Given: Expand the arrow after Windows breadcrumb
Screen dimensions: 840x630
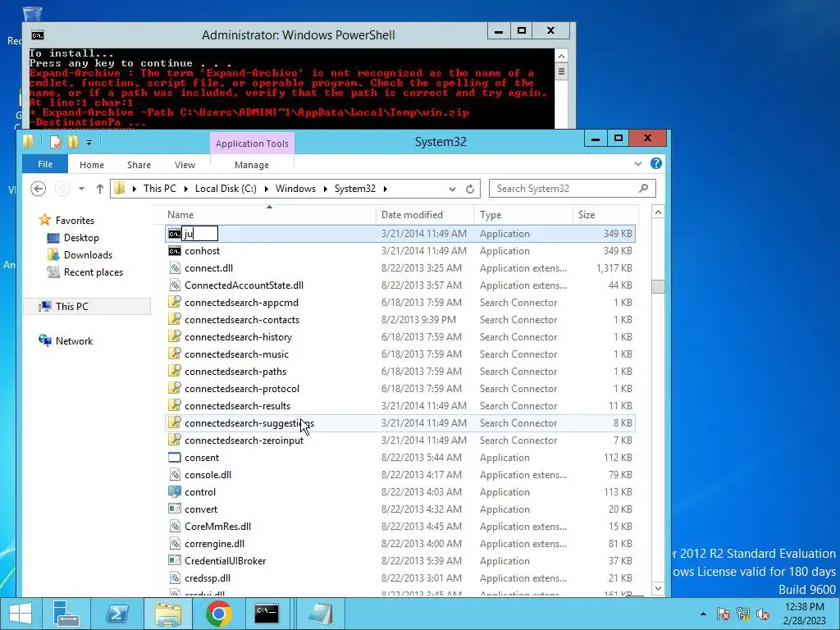Looking at the screenshot, I should pyautogui.click(x=325, y=189).
